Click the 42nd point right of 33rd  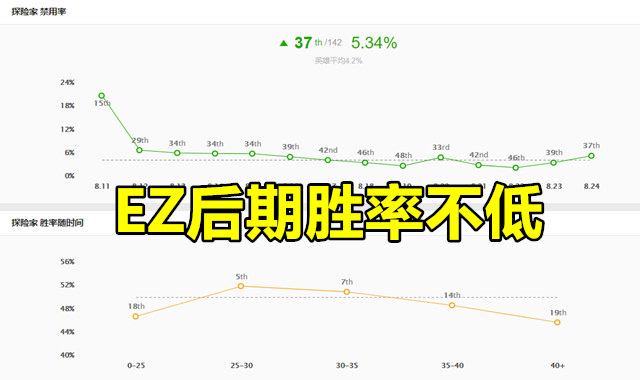tap(478, 165)
